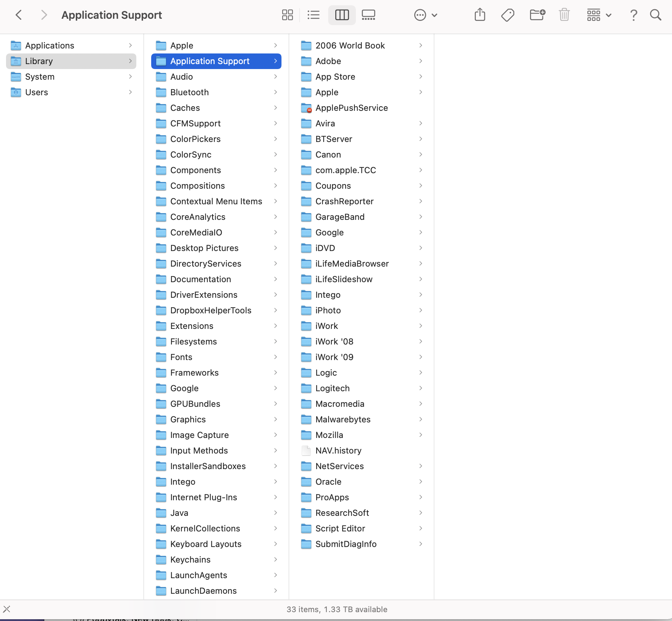Select the Avira folder
The width and height of the screenshot is (672, 621).
(361, 123)
